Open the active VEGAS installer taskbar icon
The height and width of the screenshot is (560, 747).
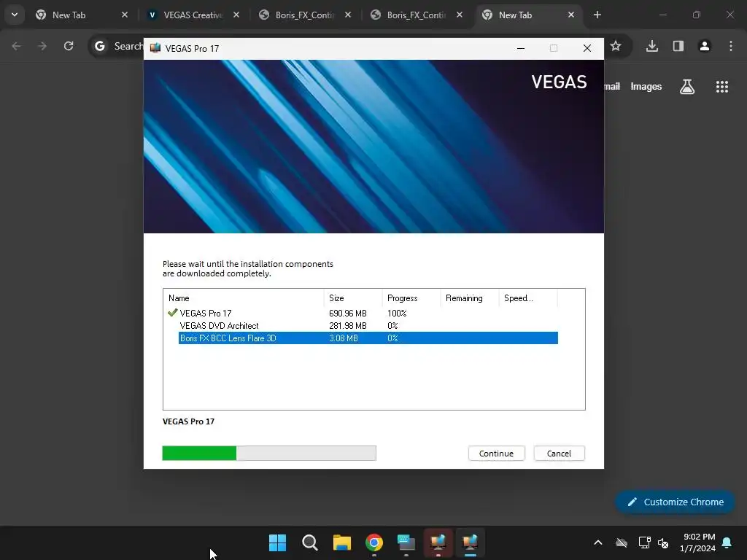pos(470,542)
